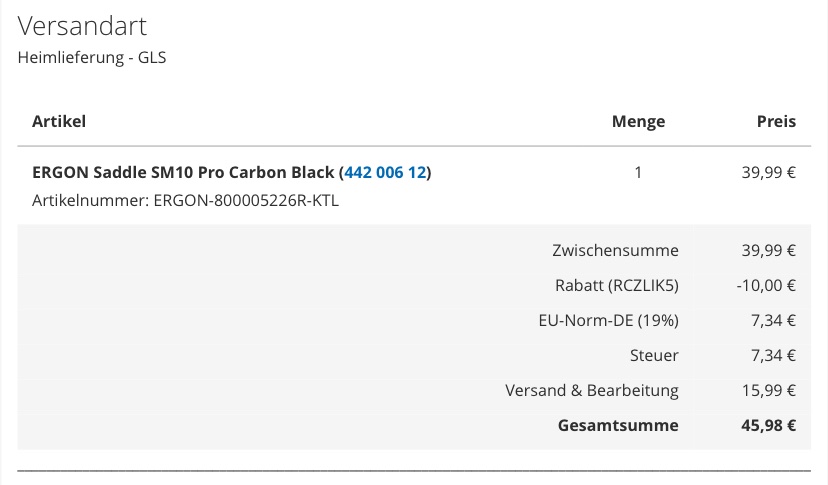Click the Zwischensumme amount 39,99 €
This screenshot has width=828, height=485.
coord(768,250)
